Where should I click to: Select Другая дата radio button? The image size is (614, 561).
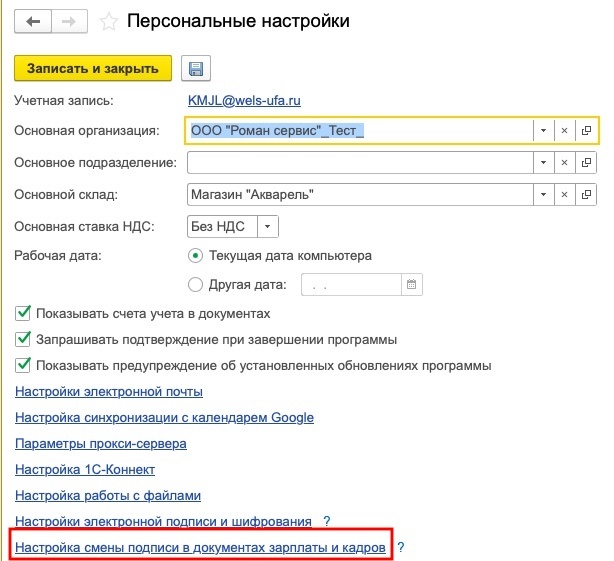195,284
